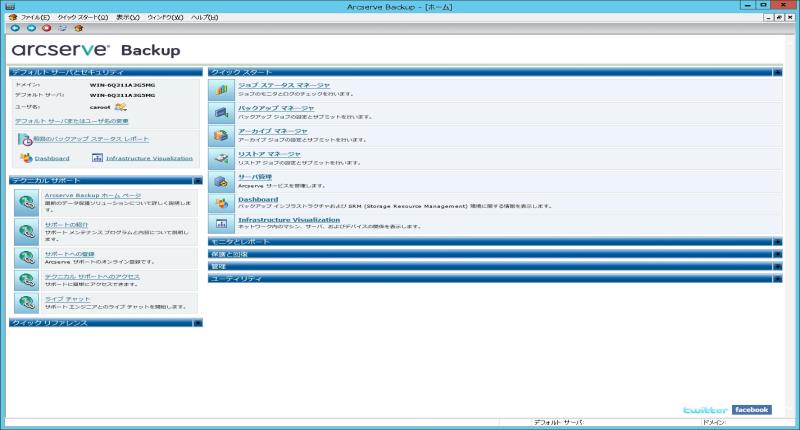Open the ライブ チャット link
The height and width of the screenshot is (430, 800).
67,299
